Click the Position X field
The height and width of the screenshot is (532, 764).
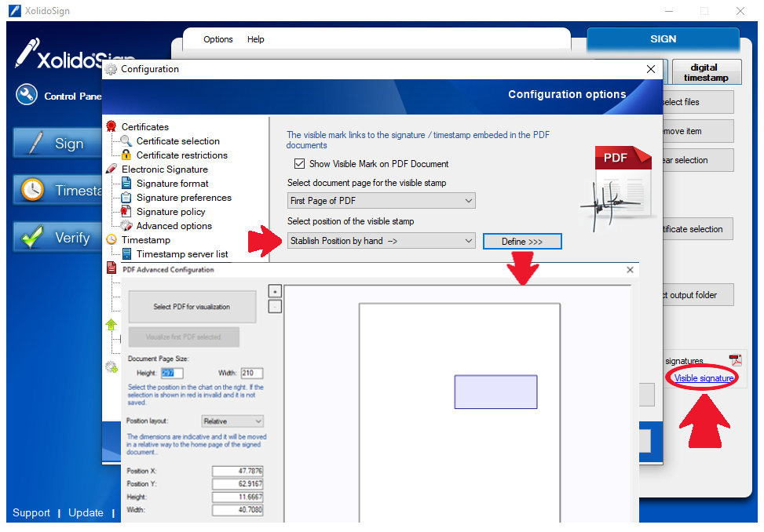[x=237, y=471]
